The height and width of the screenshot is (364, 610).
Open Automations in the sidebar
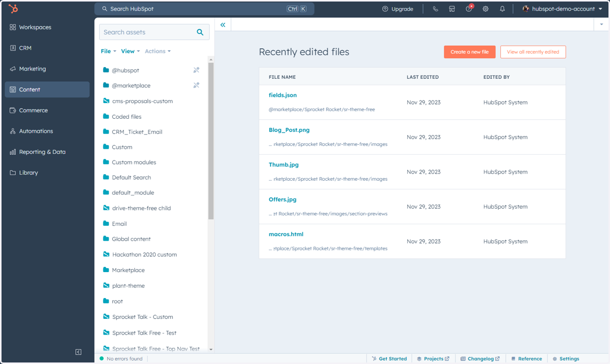[47, 131]
